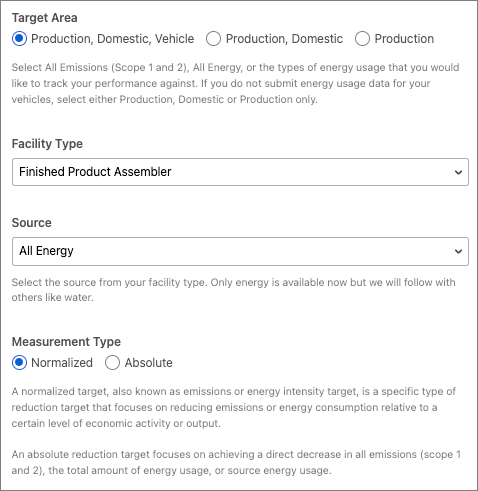Click the "An absolute reduction target" paragraph
478x491 pixels.
pyautogui.click(x=236, y=462)
